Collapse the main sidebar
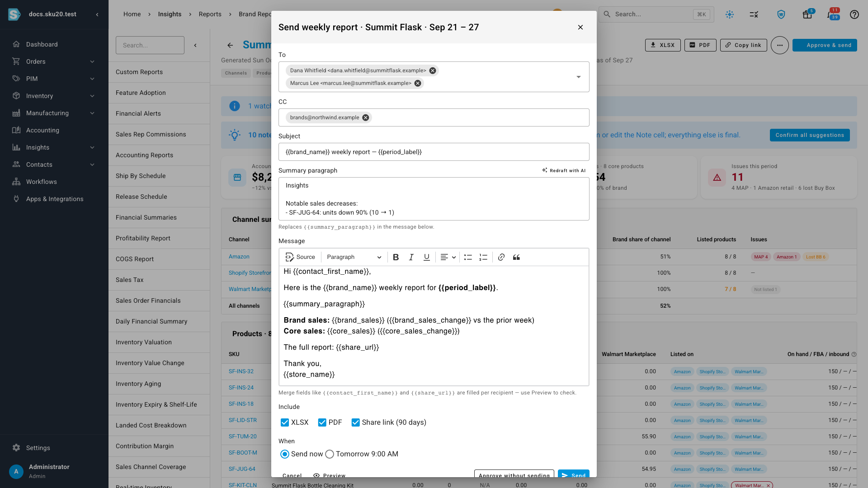The width and height of the screenshot is (868, 488). pyautogui.click(x=97, y=14)
